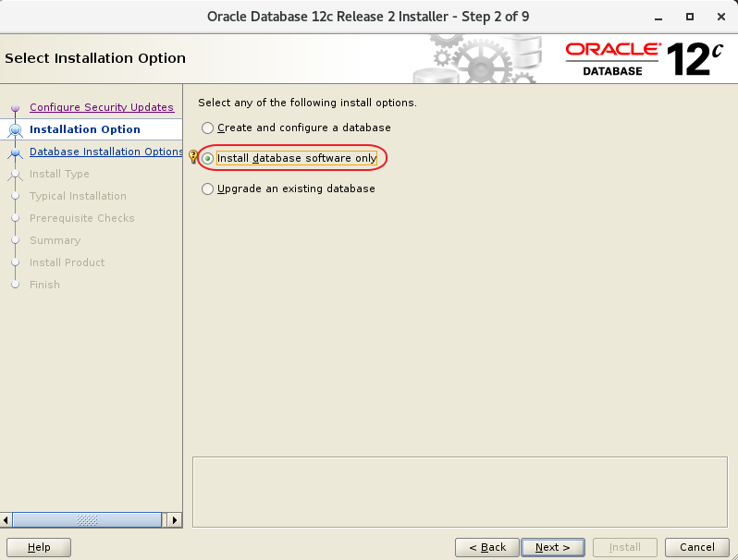The width and height of the screenshot is (738, 560).
Task: Click the Prerequisite Checks step label
Action: click(x=82, y=218)
